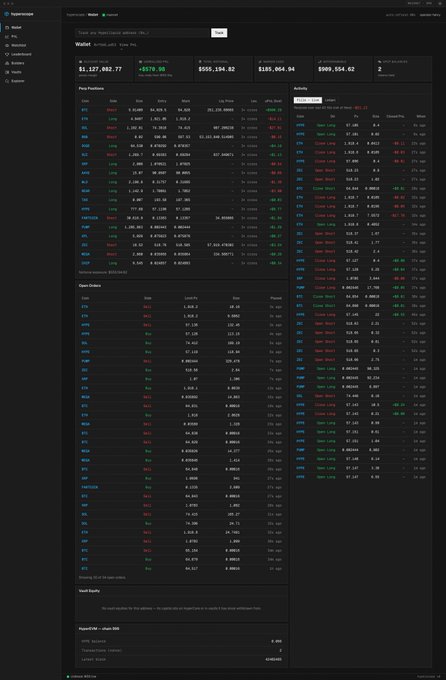
Task: Click the Total Notional card icon
Action: click(200, 62)
